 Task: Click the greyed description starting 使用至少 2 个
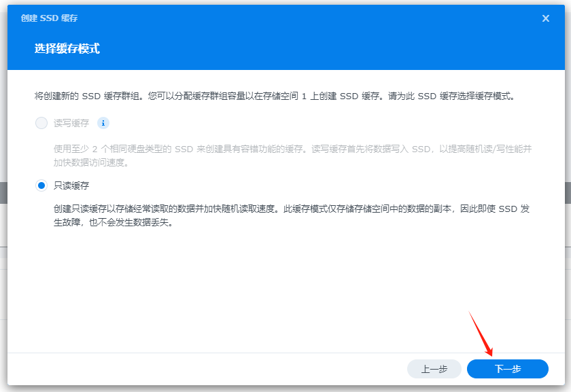[x=293, y=156]
